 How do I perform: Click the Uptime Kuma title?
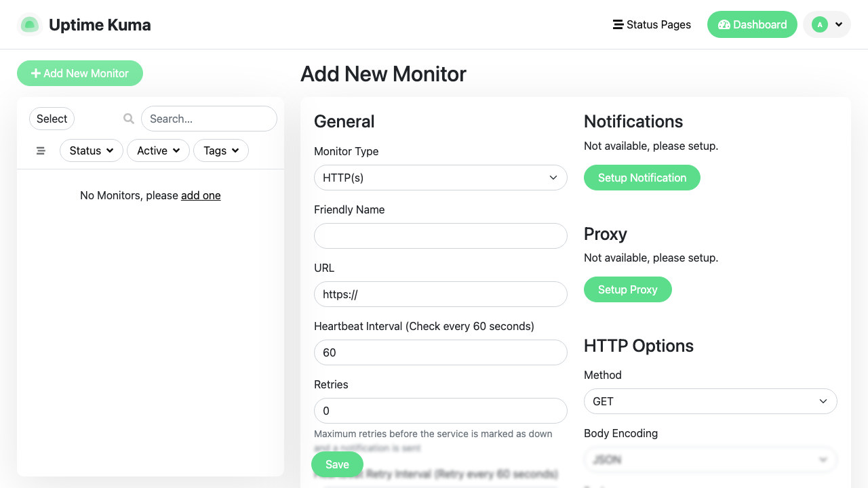point(100,25)
